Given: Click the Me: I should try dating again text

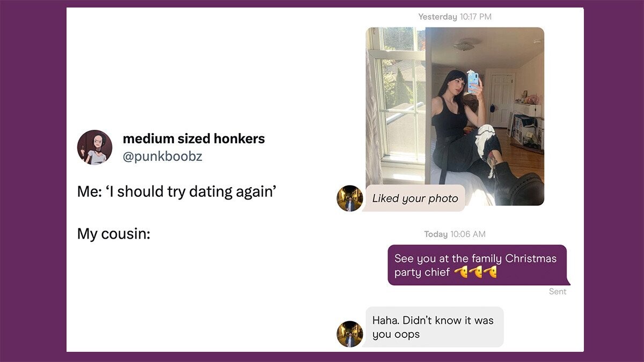Looking at the screenshot, I should click(x=177, y=192).
